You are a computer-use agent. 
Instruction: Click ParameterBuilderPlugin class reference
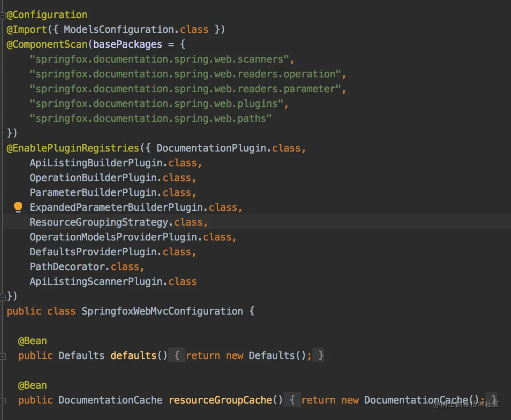93,193
